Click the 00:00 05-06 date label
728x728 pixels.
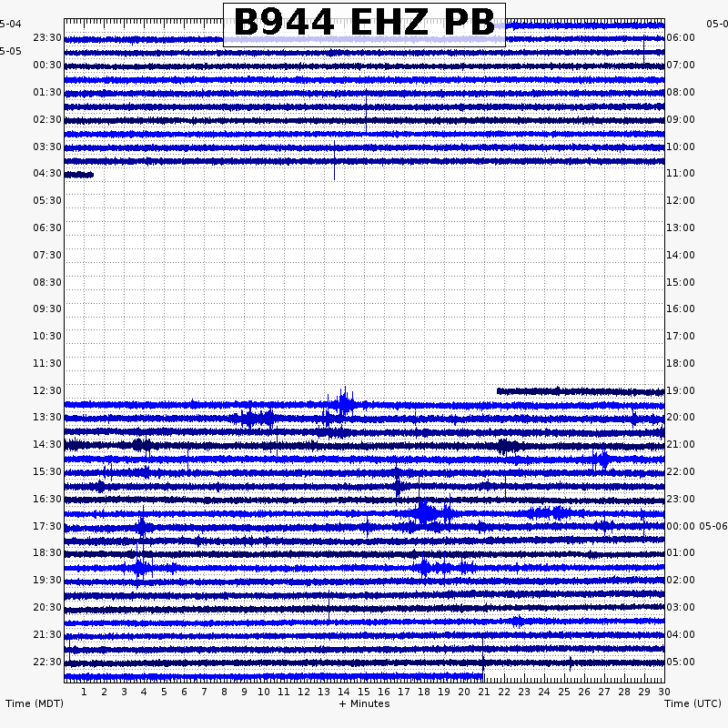tap(697, 526)
